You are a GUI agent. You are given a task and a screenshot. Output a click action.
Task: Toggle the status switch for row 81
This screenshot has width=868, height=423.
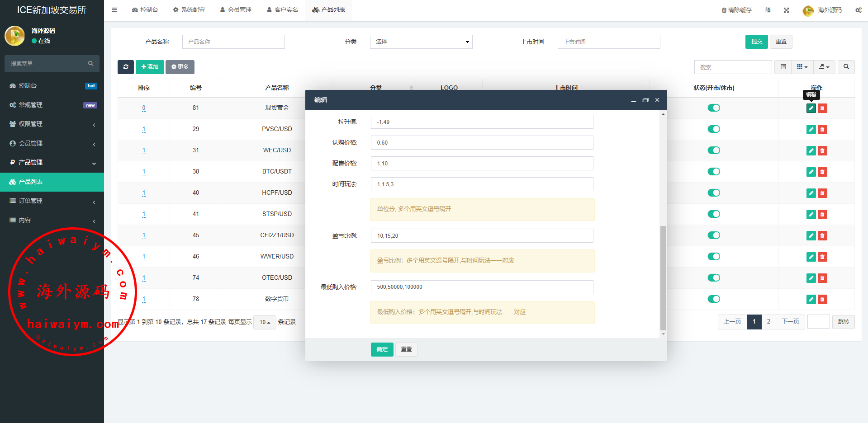[713, 108]
